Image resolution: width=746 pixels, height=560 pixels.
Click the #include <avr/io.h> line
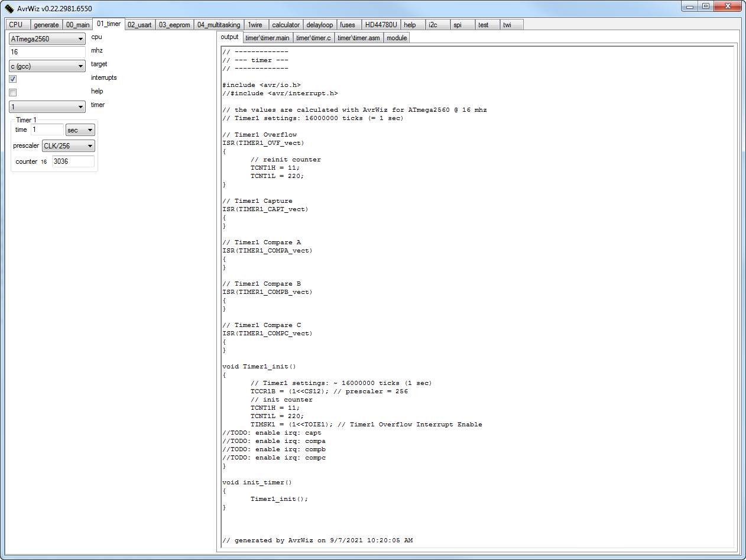(x=261, y=85)
